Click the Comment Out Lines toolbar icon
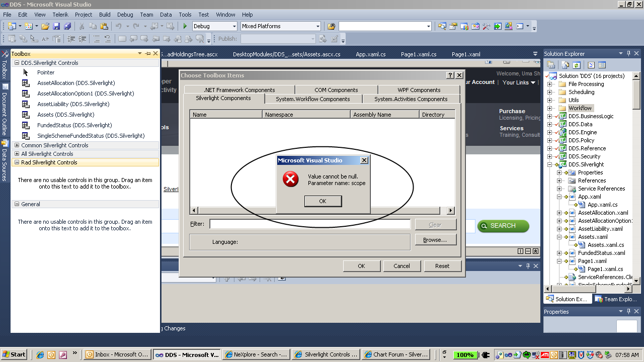This screenshot has width=644, height=362. click(97, 39)
